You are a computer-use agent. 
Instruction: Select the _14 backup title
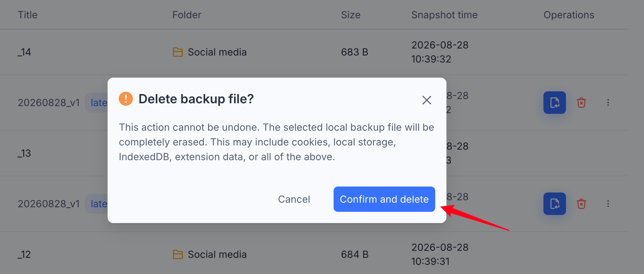tap(24, 52)
